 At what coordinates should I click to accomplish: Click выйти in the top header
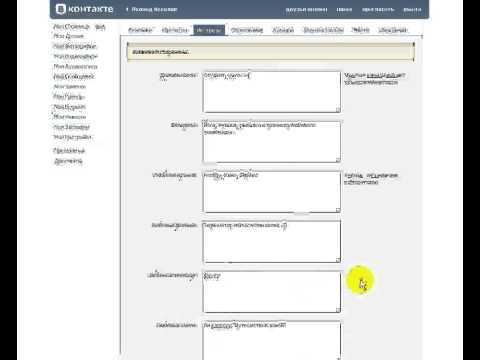(x=412, y=10)
